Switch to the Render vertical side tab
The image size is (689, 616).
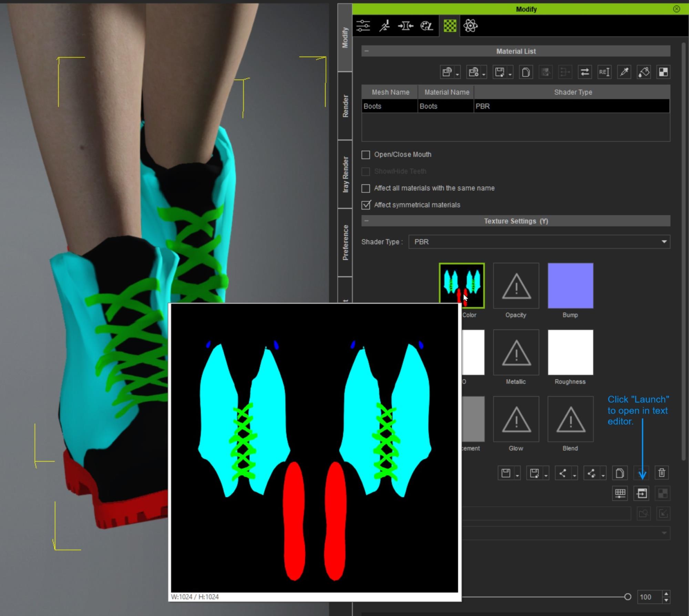[345, 106]
